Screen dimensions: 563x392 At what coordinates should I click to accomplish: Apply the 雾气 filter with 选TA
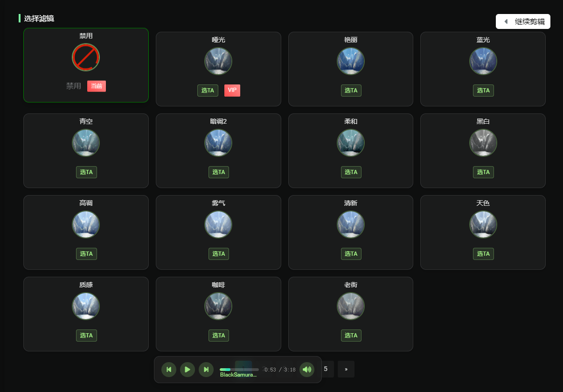(x=219, y=254)
